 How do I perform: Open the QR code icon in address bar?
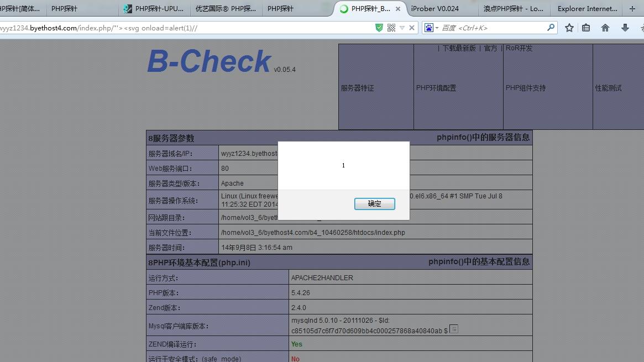point(391,27)
